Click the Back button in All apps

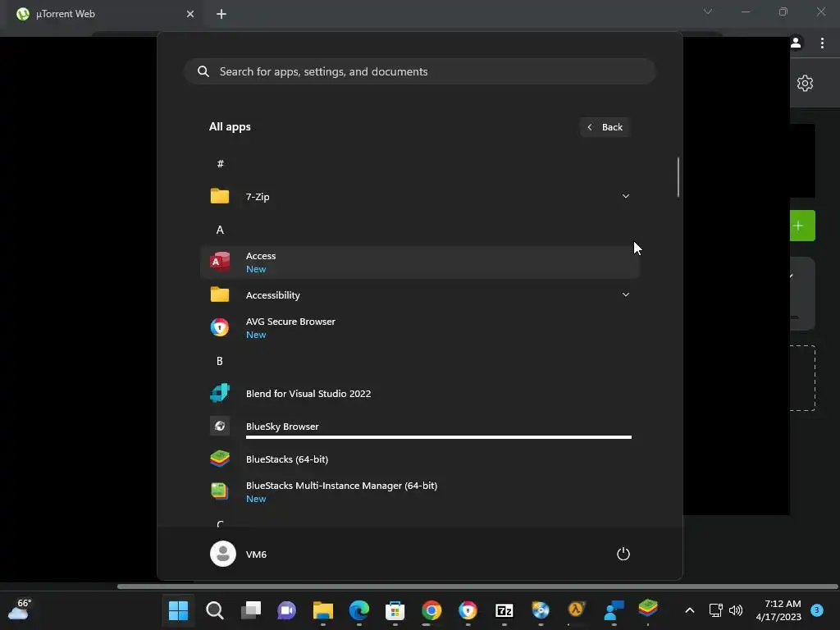tap(605, 127)
